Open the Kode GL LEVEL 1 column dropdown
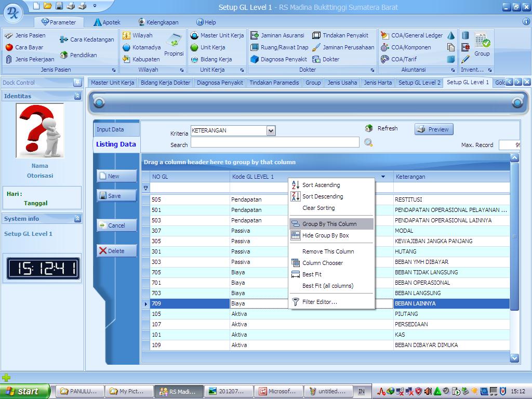The height and width of the screenshot is (399, 532). 383,177
